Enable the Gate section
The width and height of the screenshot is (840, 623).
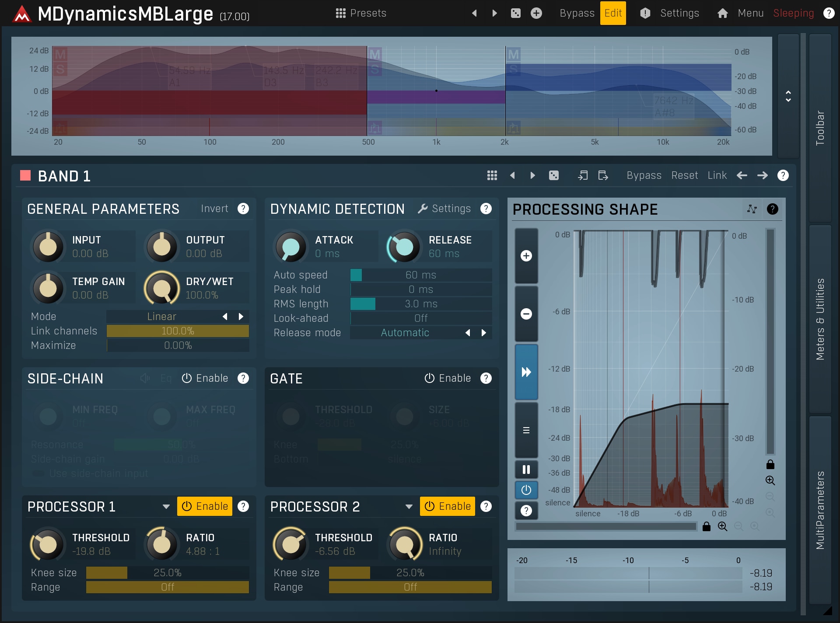[448, 378]
